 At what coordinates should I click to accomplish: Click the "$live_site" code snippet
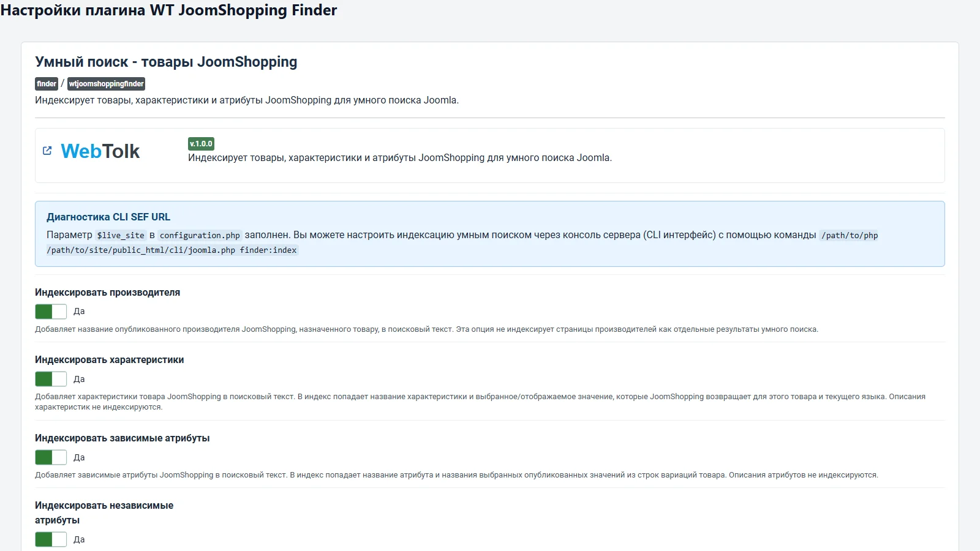coord(121,235)
